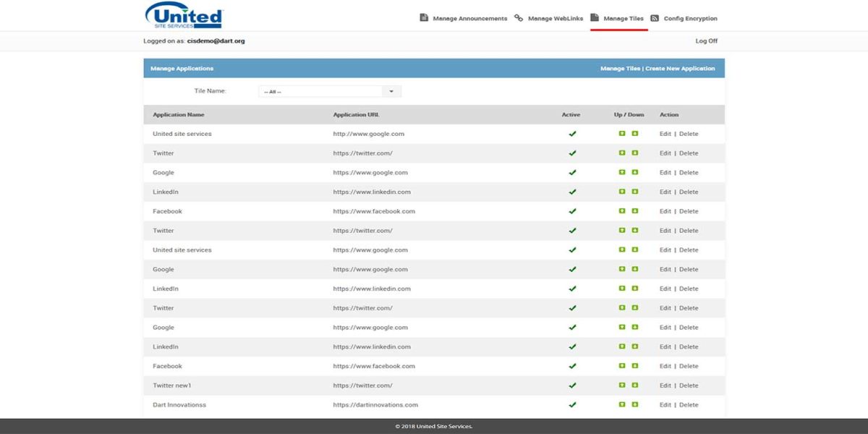This screenshot has width=868, height=434.
Task: Move Dart Innovationss down with green arrow
Action: pos(634,404)
